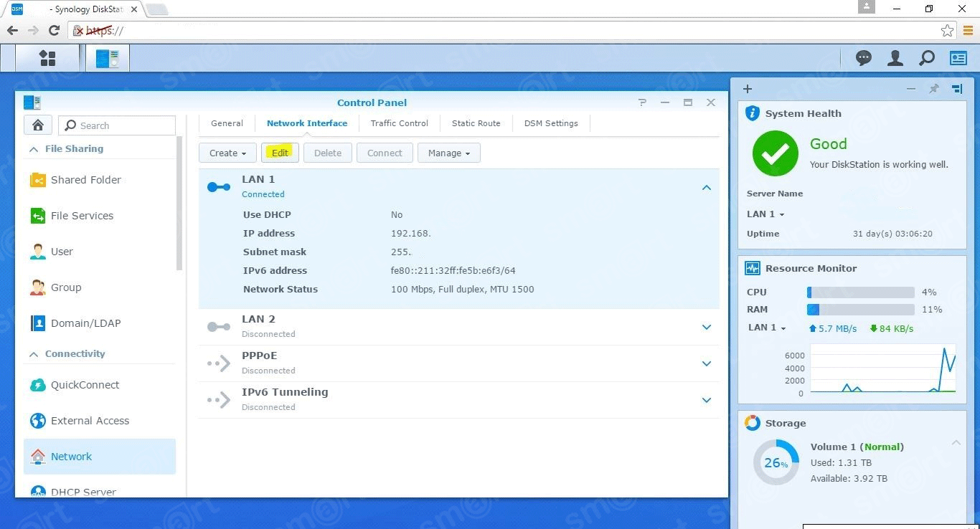Collapse the Connectivity section

33,354
